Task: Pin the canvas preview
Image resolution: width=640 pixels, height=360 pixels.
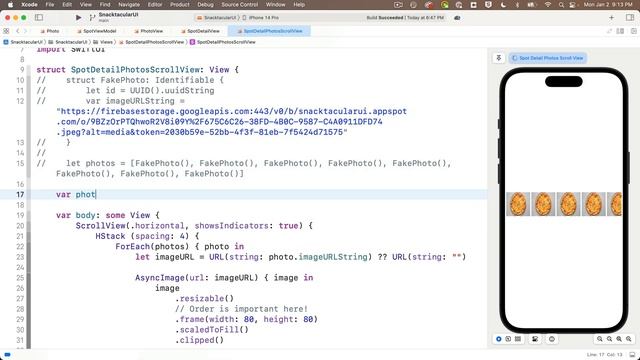Action: [499, 58]
